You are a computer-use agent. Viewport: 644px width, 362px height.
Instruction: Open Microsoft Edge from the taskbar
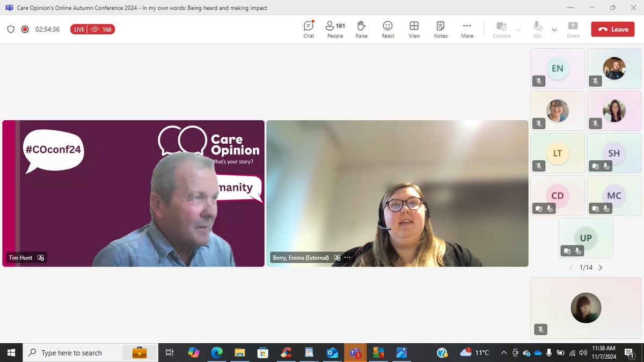point(217,352)
